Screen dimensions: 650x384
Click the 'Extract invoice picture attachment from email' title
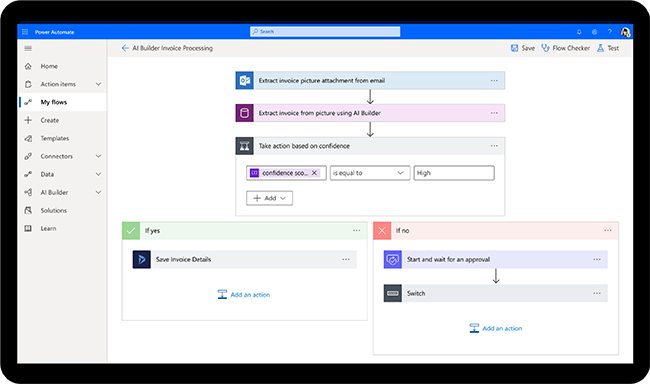[322, 80]
